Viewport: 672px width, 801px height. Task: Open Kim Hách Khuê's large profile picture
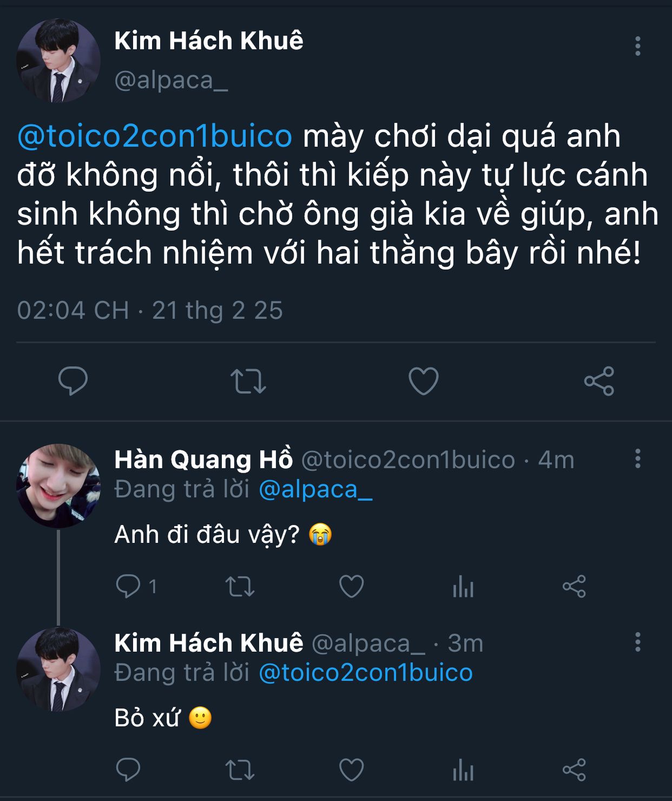pyautogui.click(x=58, y=61)
